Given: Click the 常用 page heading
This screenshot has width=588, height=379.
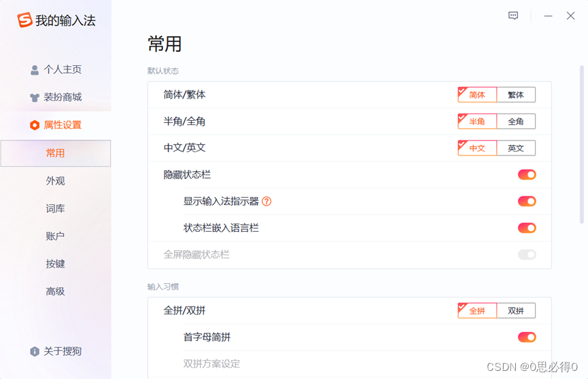Looking at the screenshot, I should (x=165, y=44).
